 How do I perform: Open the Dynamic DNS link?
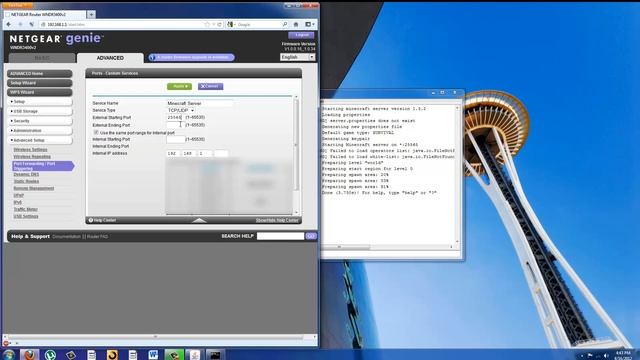click(26, 174)
